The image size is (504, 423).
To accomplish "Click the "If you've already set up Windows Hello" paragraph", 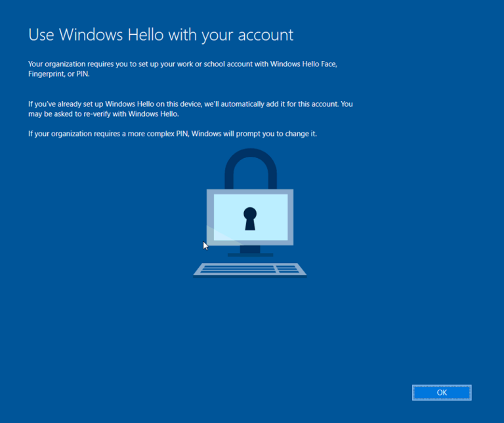I will [x=190, y=109].
